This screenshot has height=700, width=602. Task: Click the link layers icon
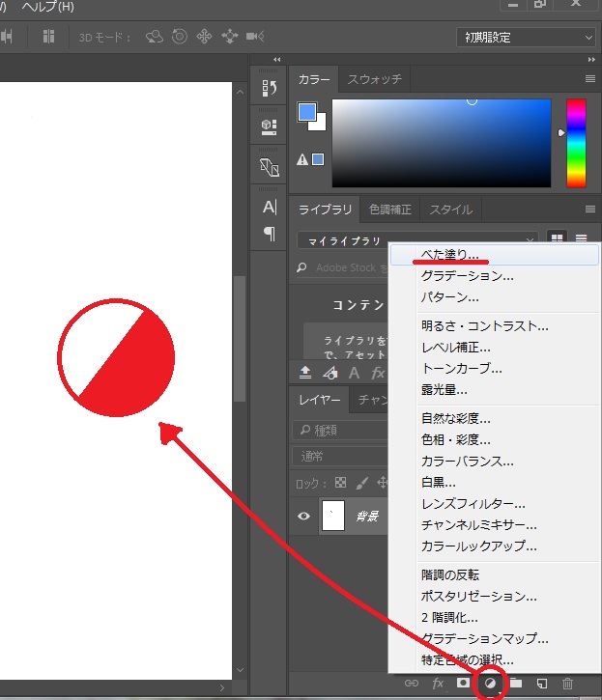[412, 683]
